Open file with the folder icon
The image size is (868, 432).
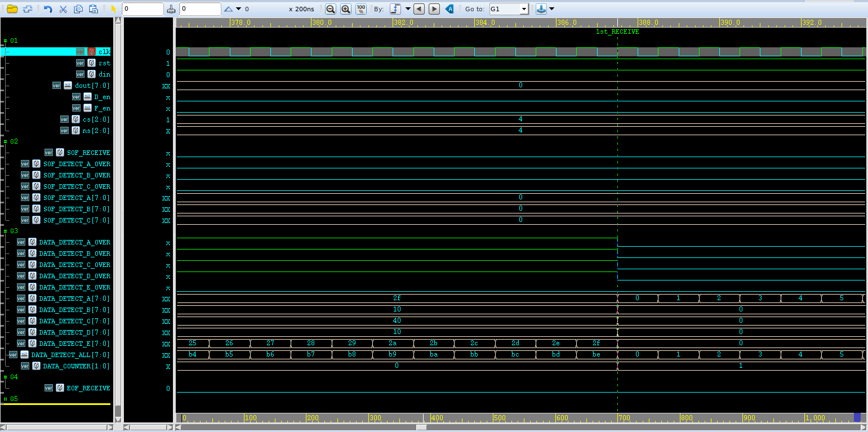coord(11,9)
